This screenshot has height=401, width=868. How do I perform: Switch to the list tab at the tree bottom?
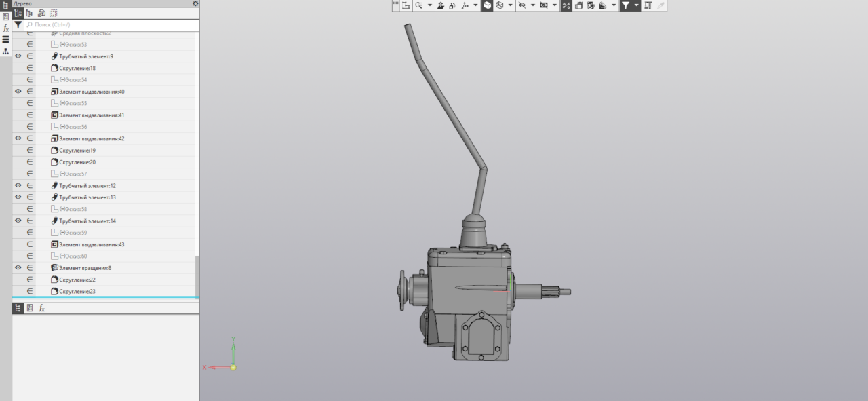(x=30, y=308)
